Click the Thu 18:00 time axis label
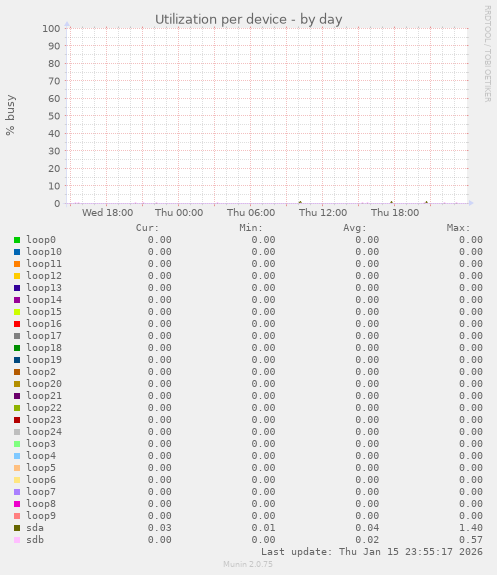Viewport: 497px width, 575px height. click(x=395, y=213)
